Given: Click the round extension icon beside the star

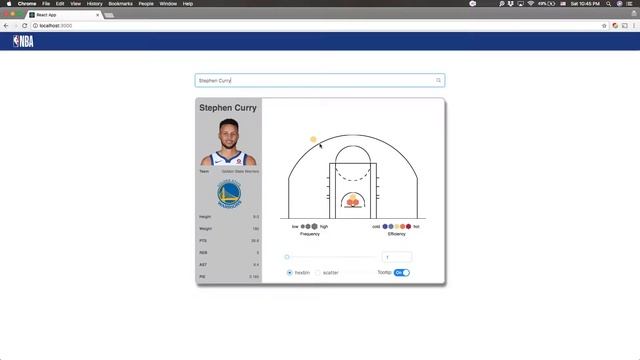Looking at the screenshot, I should [x=615, y=26].
